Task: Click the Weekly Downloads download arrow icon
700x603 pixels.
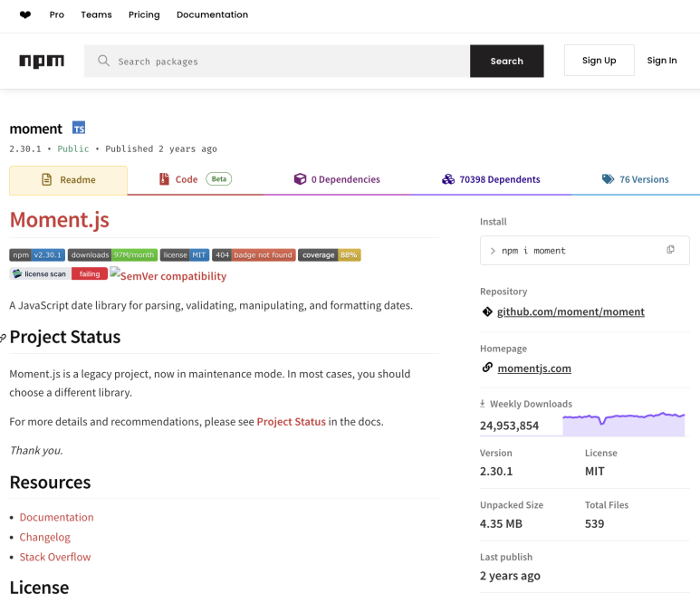Action: pos(482,404)
